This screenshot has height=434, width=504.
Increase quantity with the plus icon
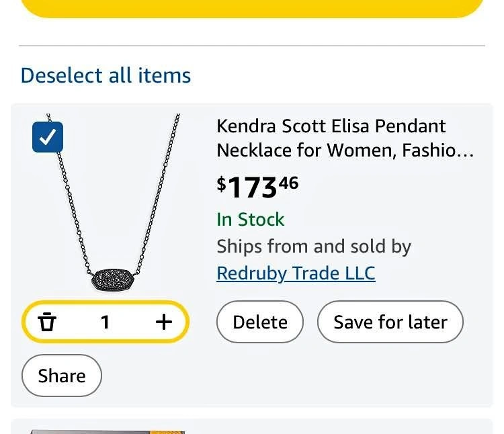pos(164,322)
